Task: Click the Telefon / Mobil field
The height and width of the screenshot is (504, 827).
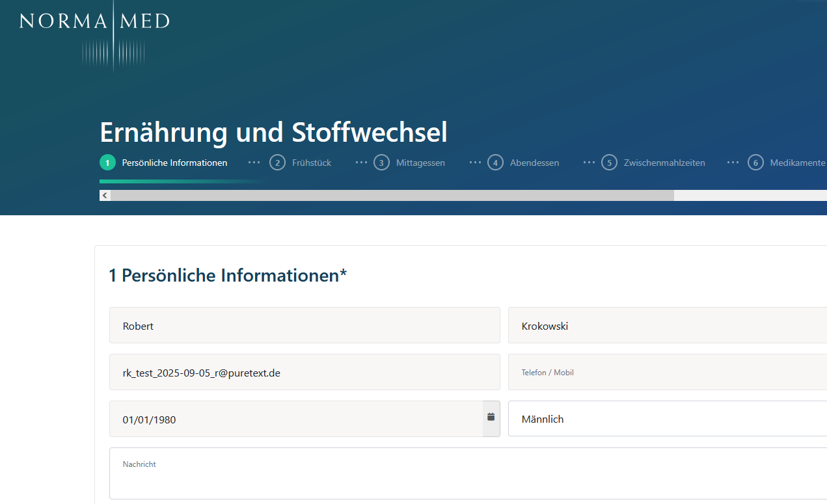Action: click(667, 372)
